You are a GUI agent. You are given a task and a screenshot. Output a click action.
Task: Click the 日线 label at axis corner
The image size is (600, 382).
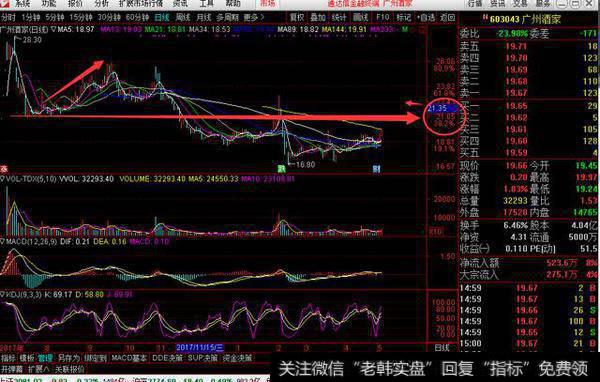[x=442, y=348]
